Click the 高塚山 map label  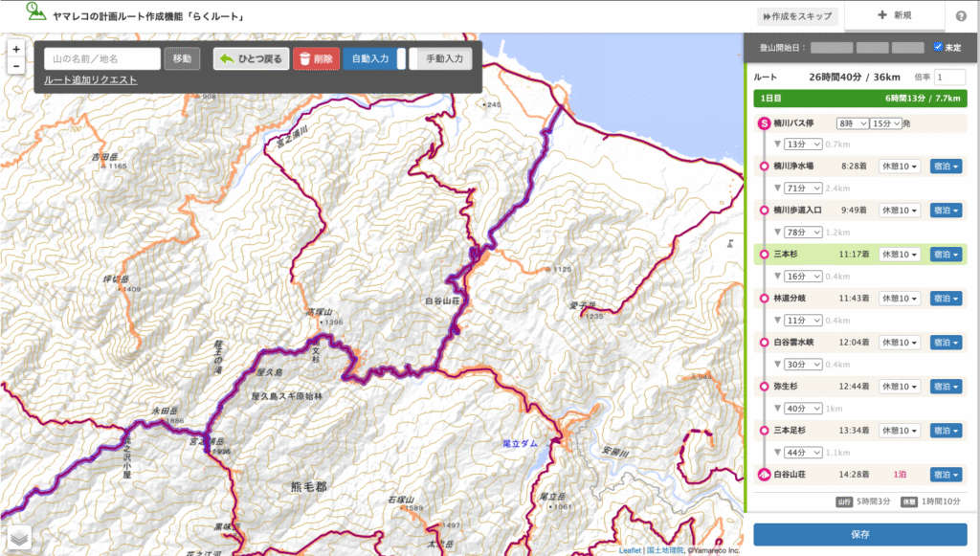pos(320,312)
